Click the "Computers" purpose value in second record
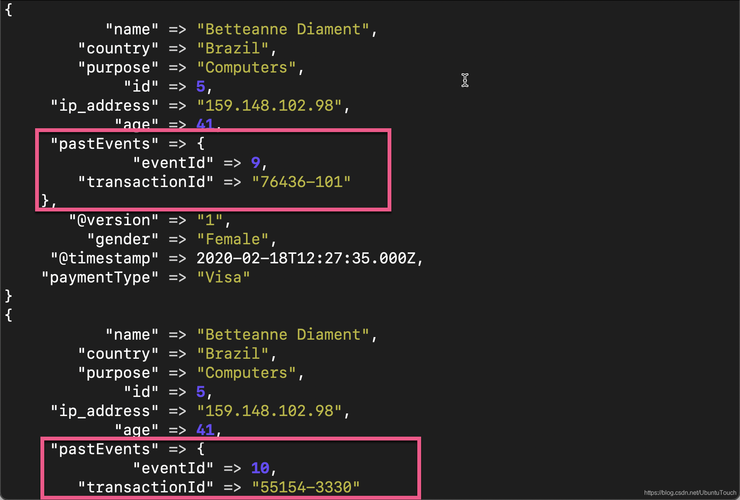Screen dimensions: 740x500 pyautogui.click(x=246, y=373)
